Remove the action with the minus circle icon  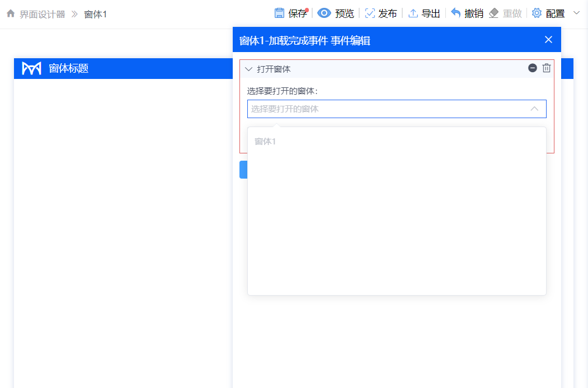[533, 68]
